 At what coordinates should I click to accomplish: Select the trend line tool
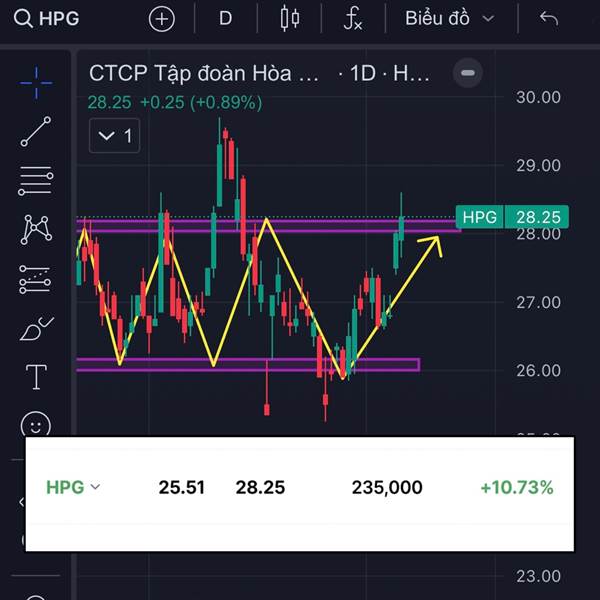coord(36,131)
